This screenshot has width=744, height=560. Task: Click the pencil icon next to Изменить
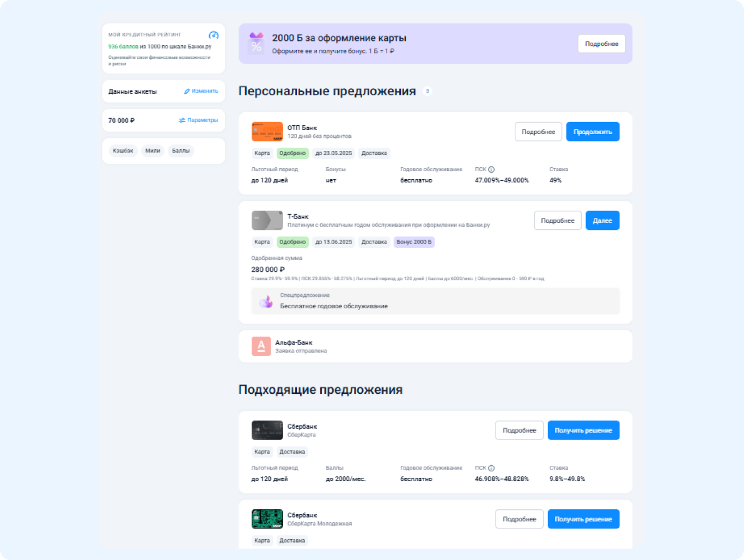point(187,92)
